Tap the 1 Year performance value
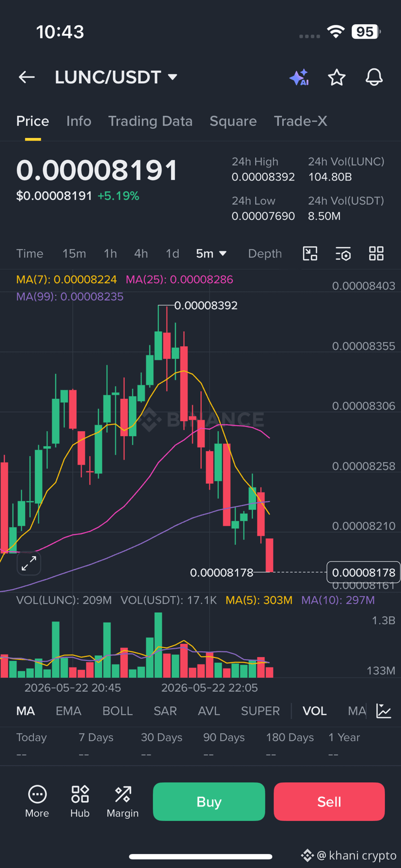401x868 pixels. click(334, 754)
